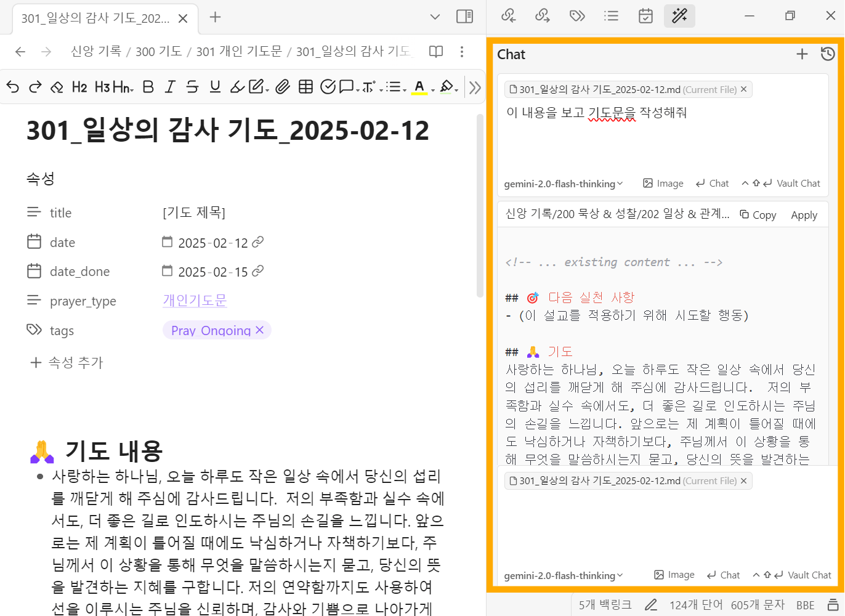Apply the suggested changes to the note

804,215
